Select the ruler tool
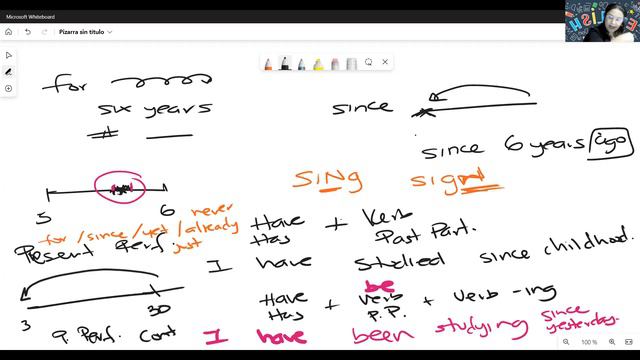Screen dimensions: 640x360 [351, 64]
